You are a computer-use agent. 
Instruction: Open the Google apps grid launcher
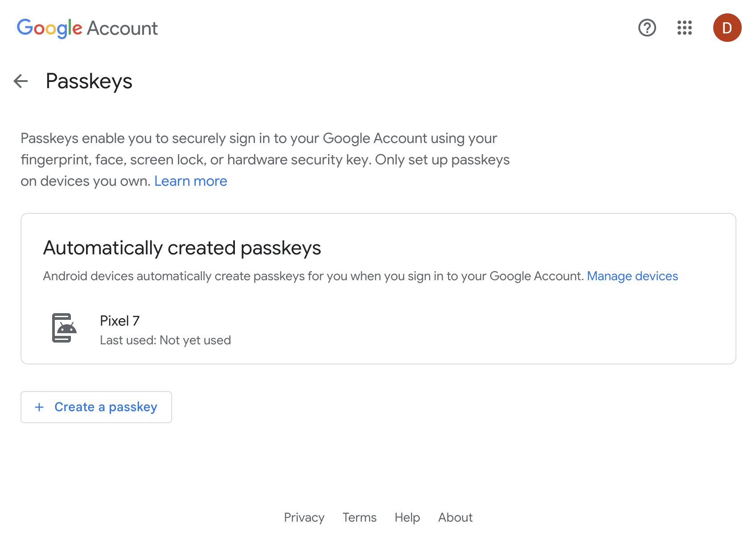pyautogui.click(x=684, y=28)
